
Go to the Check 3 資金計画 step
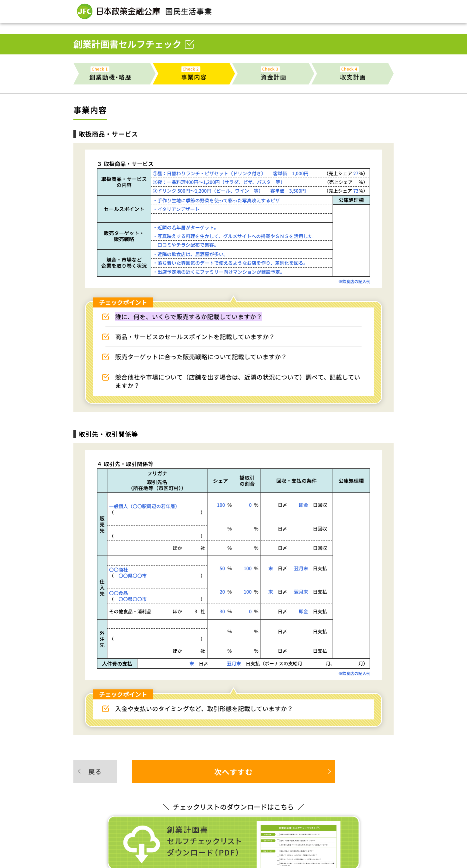(x=273, y=73)
